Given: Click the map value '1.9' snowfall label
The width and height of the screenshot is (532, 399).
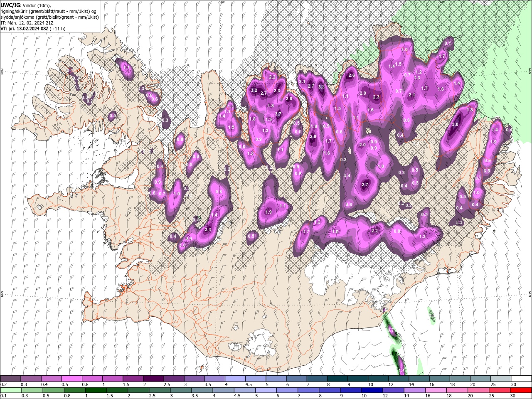Looking at the screenshot, I should pyautogui.click(x=268, y=212).
